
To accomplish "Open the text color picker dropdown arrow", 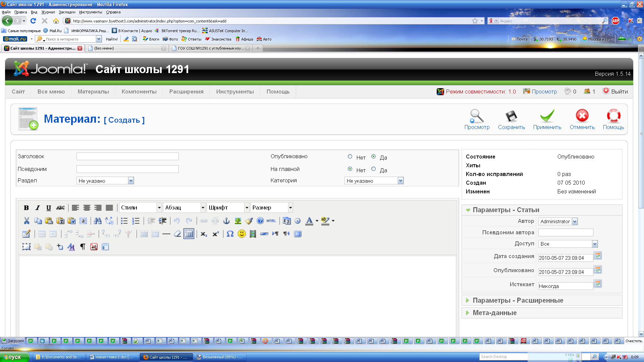I will click(x=317, y=221).
